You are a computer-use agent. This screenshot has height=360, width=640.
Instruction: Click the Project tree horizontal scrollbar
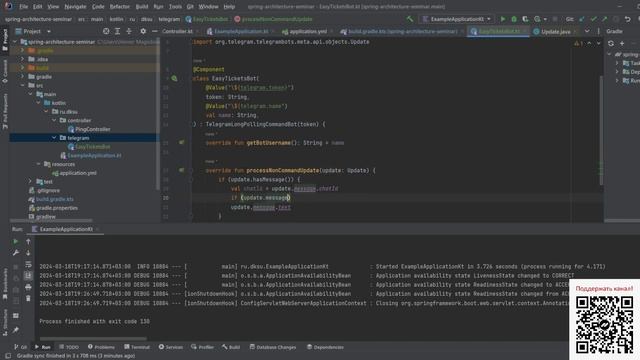pyautogui.click(x=51, y=220)
